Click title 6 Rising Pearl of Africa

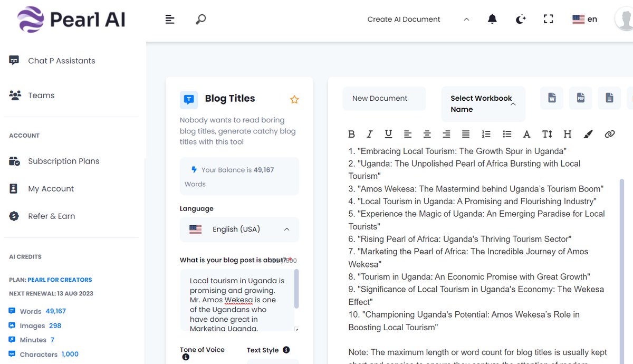pos(460,239)
